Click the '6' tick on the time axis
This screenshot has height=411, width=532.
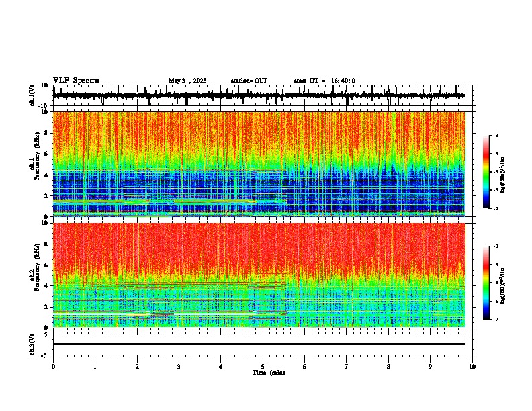click(305, 367)
